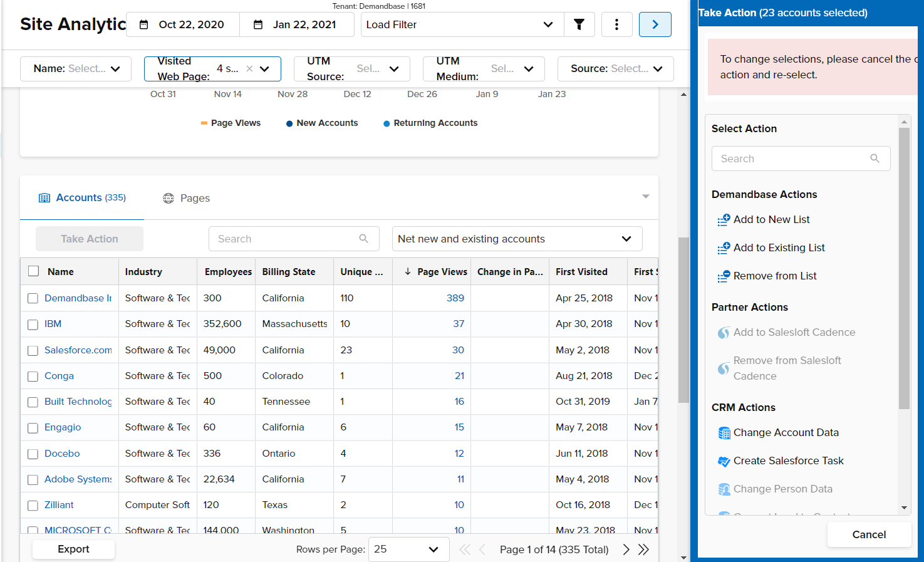This screenshot has width=924, height=562.
Task: Check the select-all checkbox in Name header
Action: click(34, 271)
